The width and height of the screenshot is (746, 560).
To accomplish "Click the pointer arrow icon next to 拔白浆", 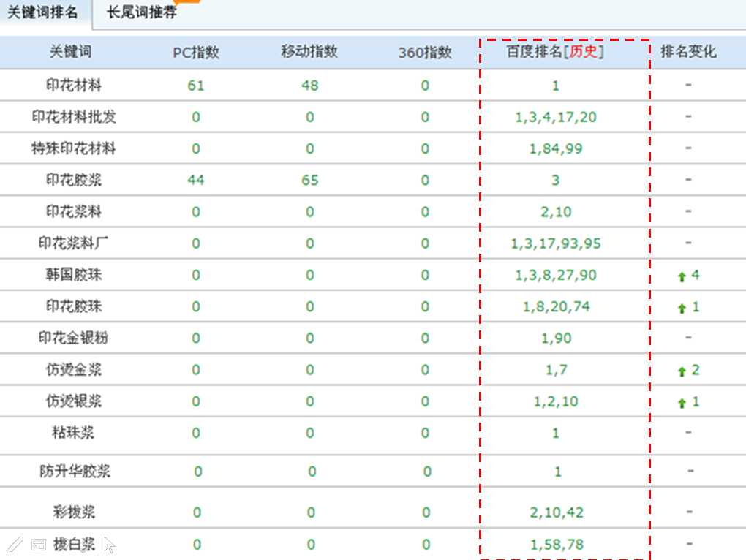I will 110,545.
